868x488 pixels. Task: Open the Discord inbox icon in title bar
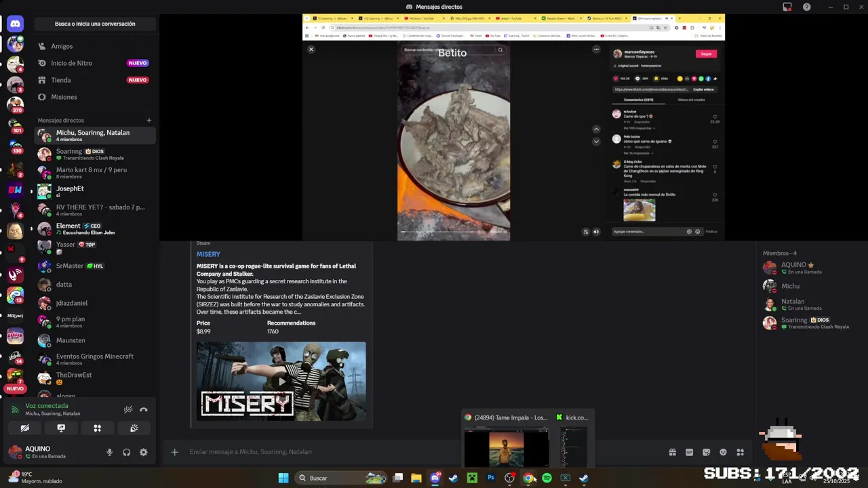[787, 7]
